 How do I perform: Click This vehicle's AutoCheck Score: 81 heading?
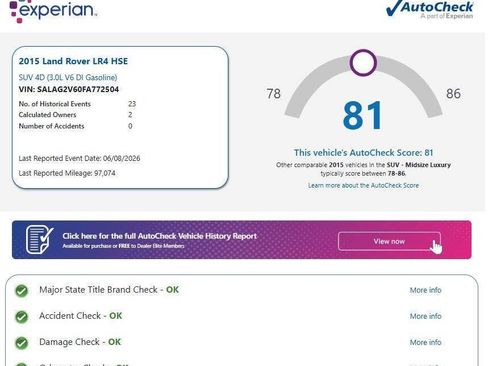click(363, 153)
